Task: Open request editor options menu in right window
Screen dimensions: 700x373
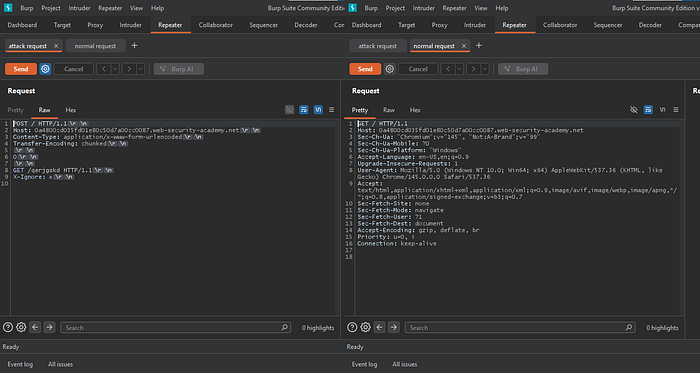Action: (676, 110)
